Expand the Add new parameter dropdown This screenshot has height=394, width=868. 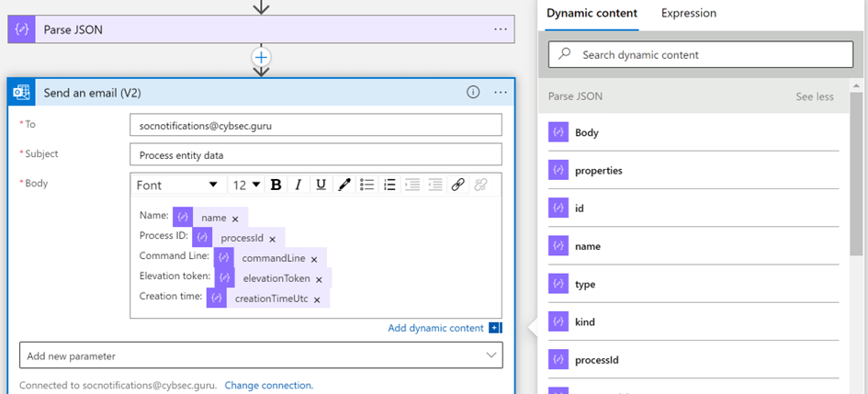pos(261,355)
